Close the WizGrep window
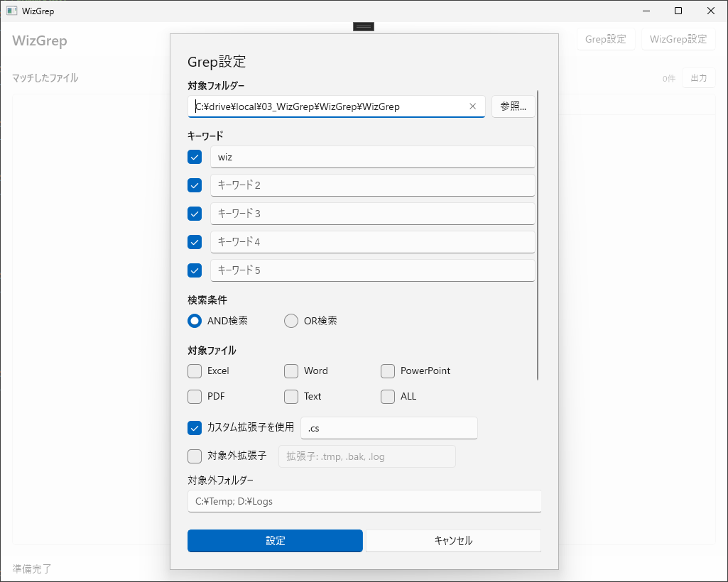The height and width of the screenshot is (582, 728). [x=711, y=11]
